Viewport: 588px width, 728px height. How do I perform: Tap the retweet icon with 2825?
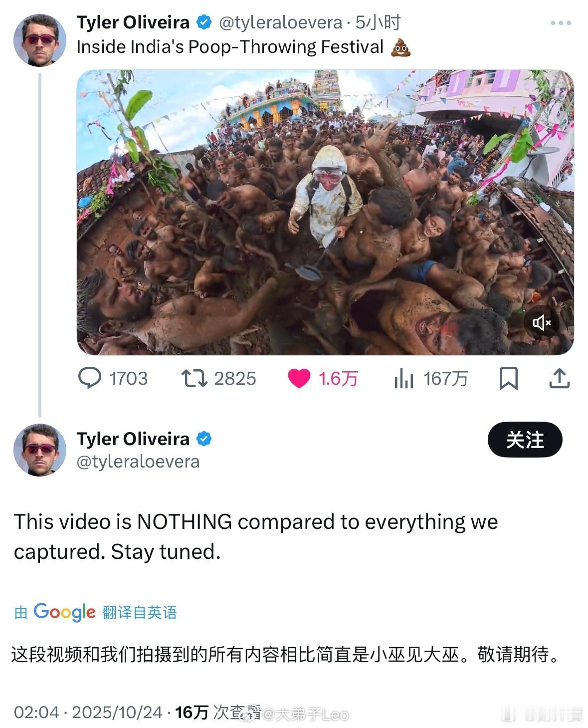(x=194, y=378)
